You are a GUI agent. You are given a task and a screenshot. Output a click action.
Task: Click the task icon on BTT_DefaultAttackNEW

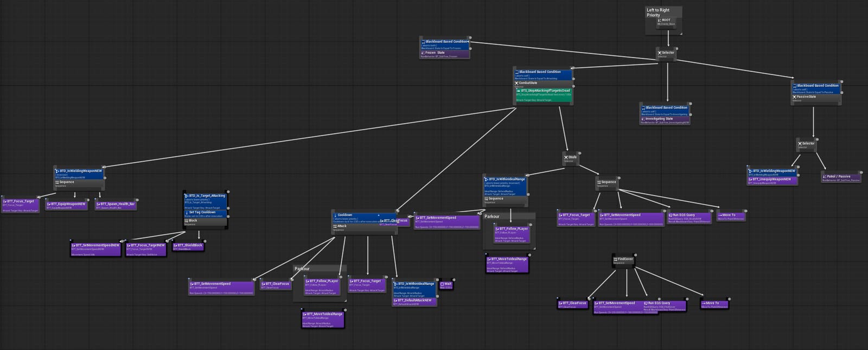point(395,300)
